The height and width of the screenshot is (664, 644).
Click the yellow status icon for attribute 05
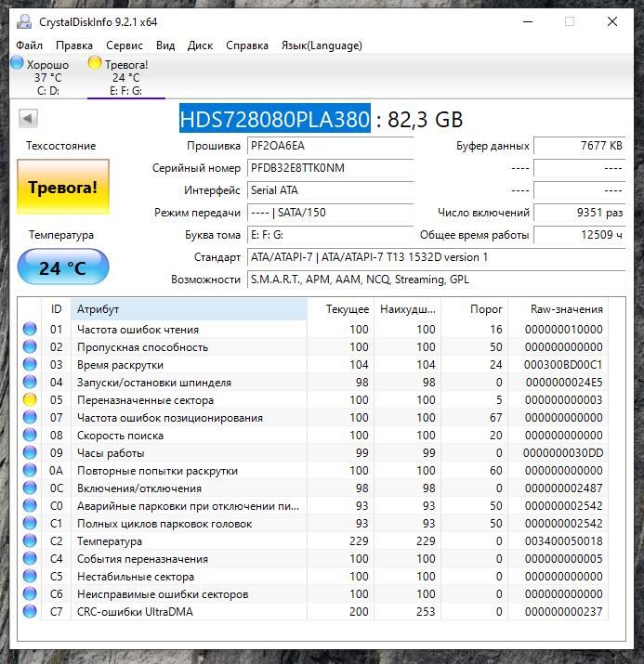30,399
